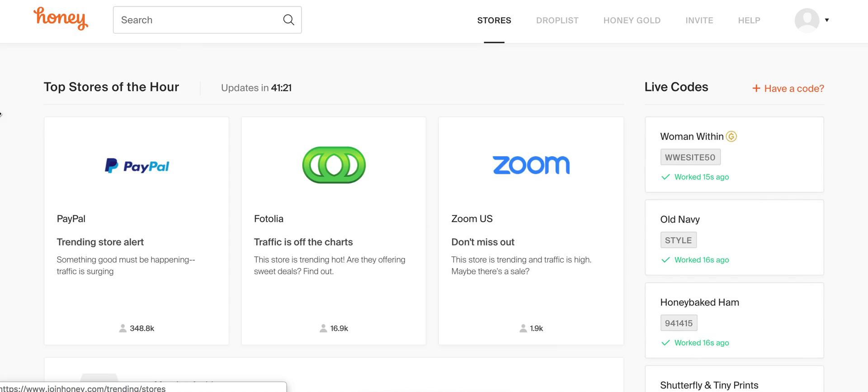Click 'Don't miss out' heading

coord(482,242)
